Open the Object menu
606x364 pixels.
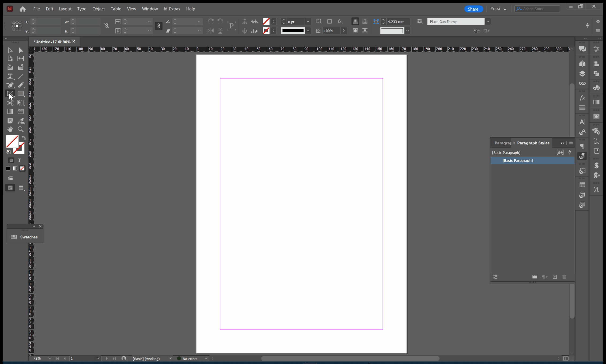98,9
